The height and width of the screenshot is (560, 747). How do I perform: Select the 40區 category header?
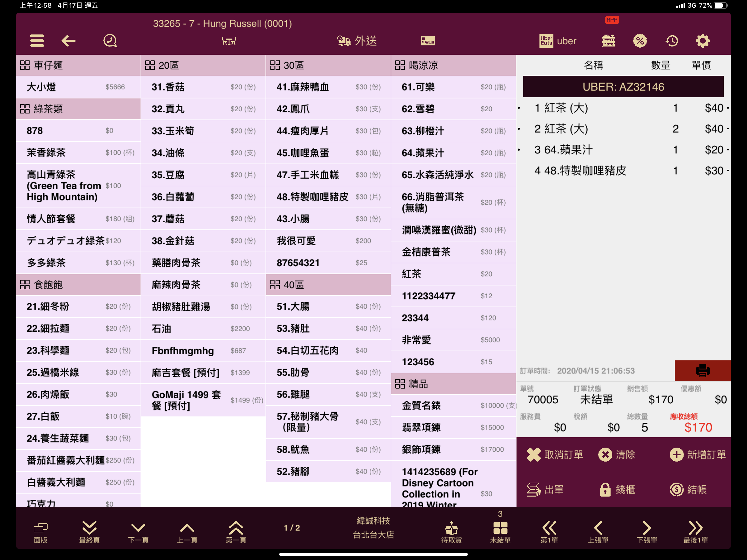(328, 285)
